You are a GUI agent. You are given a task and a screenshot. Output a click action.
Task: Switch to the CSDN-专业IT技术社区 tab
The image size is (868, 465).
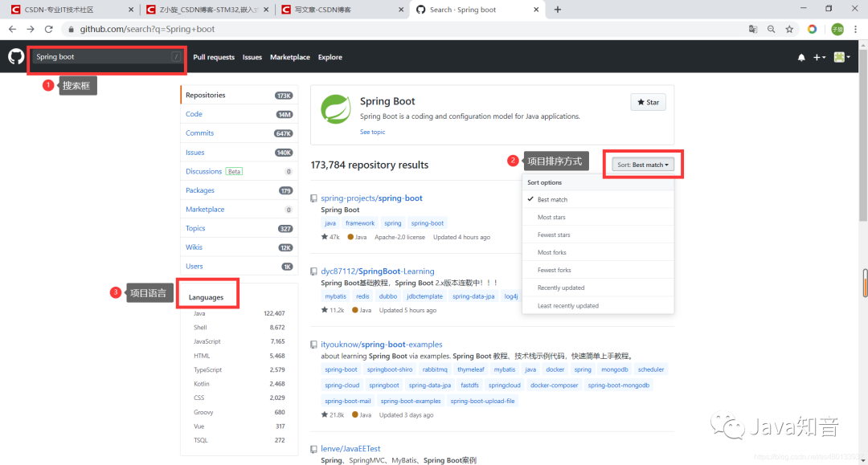(x=72, y=10)
